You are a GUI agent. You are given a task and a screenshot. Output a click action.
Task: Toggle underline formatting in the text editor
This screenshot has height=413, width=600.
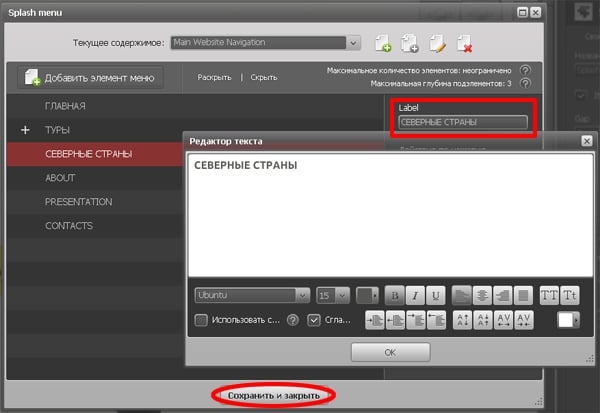pos(438,295)
